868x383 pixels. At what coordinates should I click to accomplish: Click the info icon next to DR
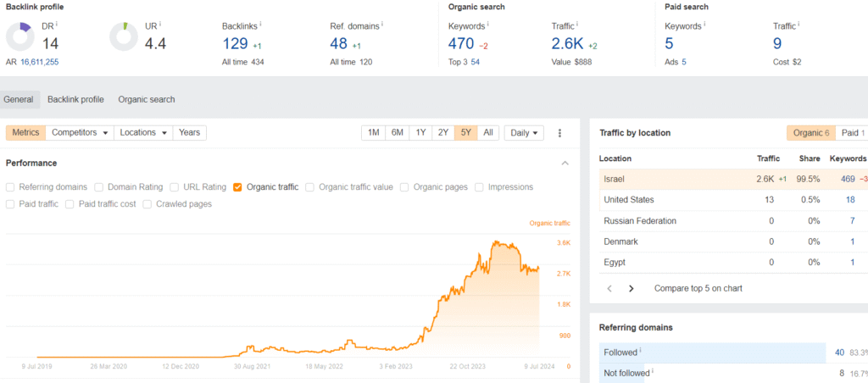point(58,25)
